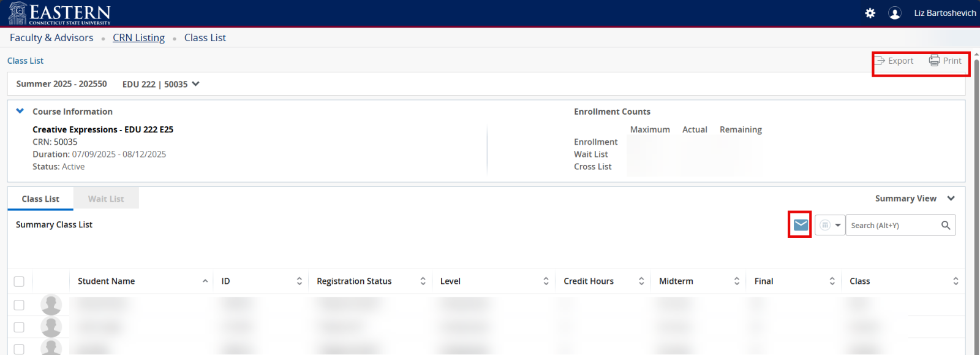Viewport: 980px width, 355px height.
Task: Check the second student row checkbox
Action: pyautogui.click(x=19, y=327)
